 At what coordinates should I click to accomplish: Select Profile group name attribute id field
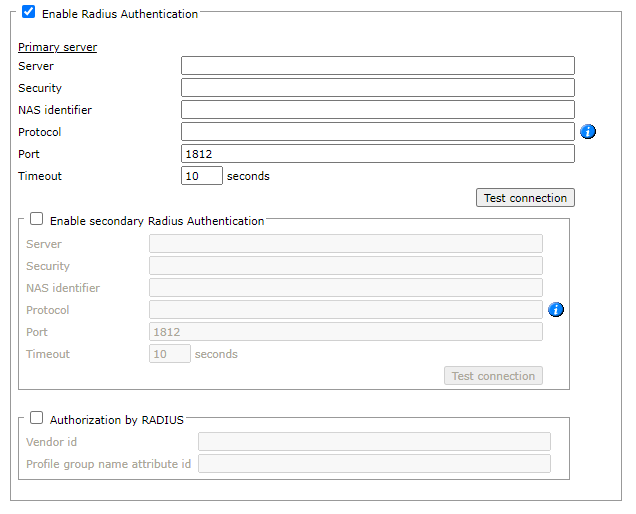[374, 464]
